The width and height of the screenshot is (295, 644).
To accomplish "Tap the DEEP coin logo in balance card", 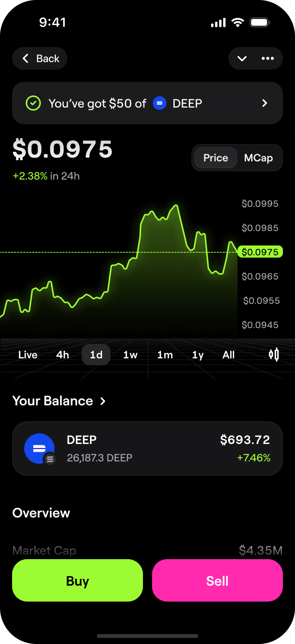I will [x=40, y=449].
